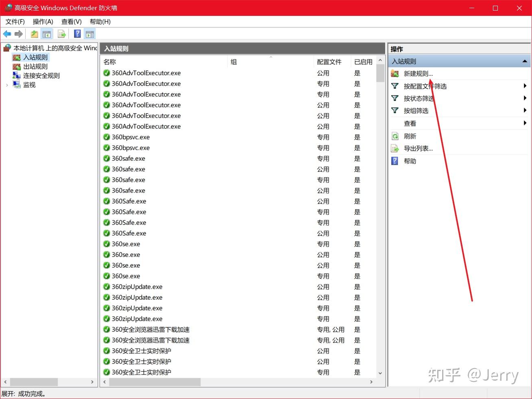Click the root node firewall icon in the tree
Viewport: 532px width, 399px height.
point(7,48)
